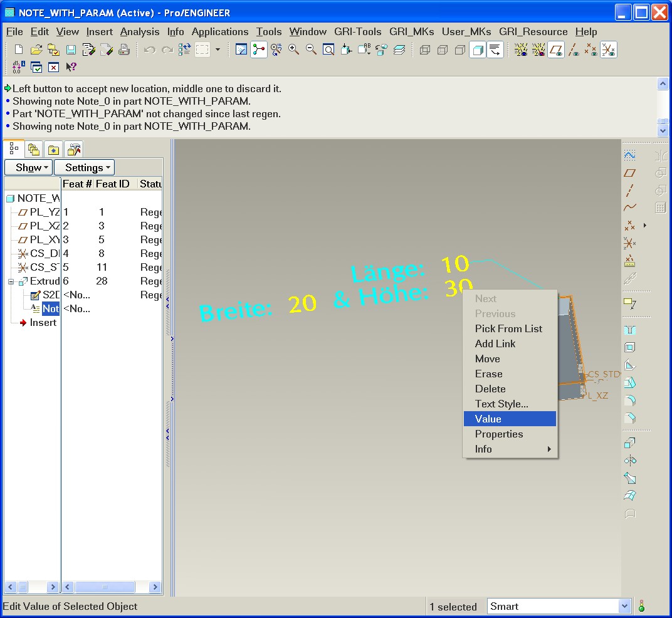This screenshot has width=672, height=618.
Task: Click the Revolve tool icon
Action: click(x=629, y=460)
